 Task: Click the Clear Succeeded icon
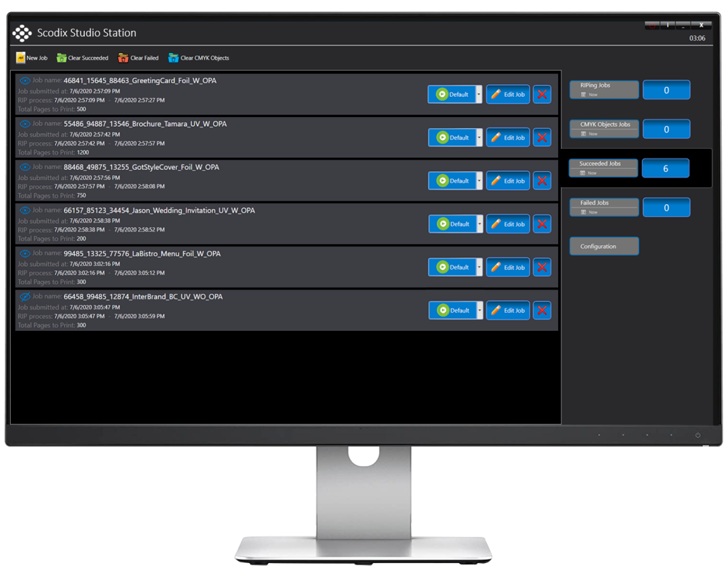(62, 58)
